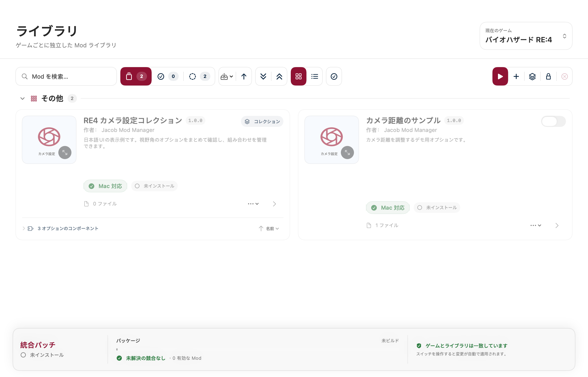Filter disabled Mods dashed circle count 2
This screenshot has width=588, height=377.
[x=199, y=76]
